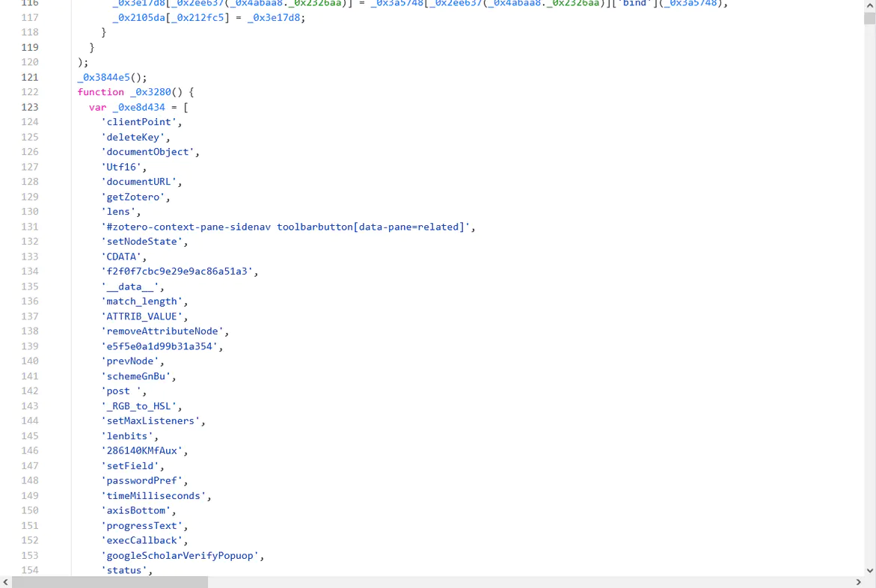Click the 'function' keyword on line 122

coord(100,92)
